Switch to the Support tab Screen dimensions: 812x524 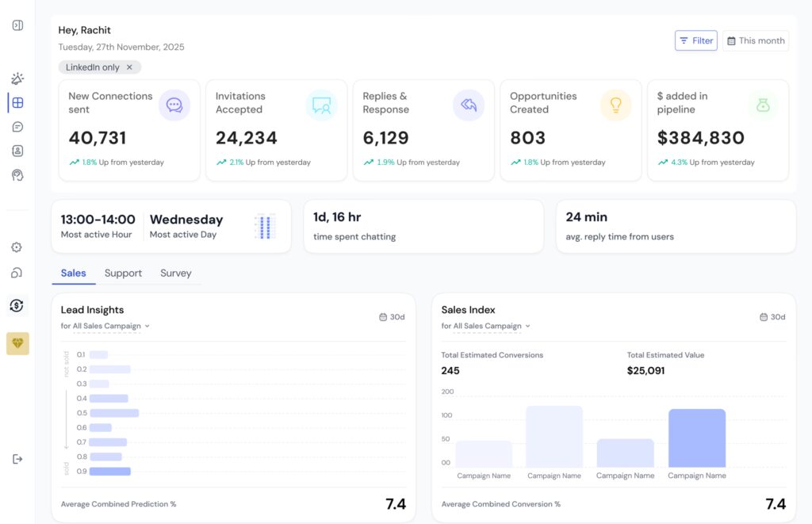[x=123, y=273]
